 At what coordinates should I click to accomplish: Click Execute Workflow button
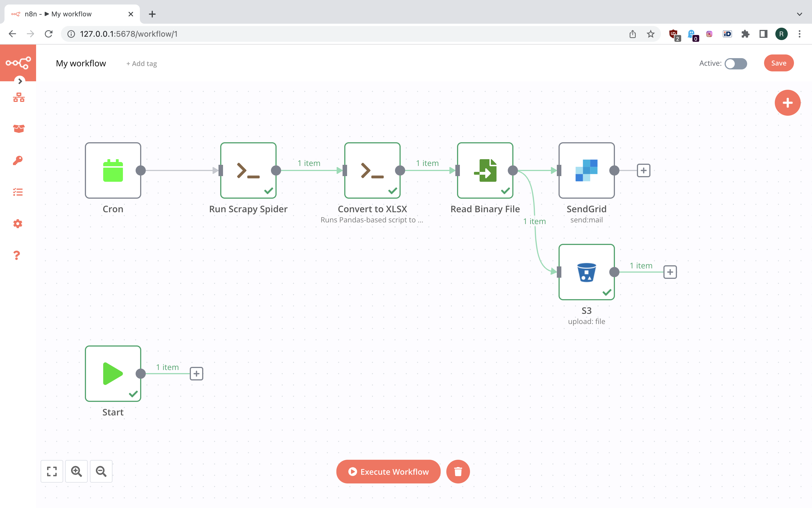(389, 472)
